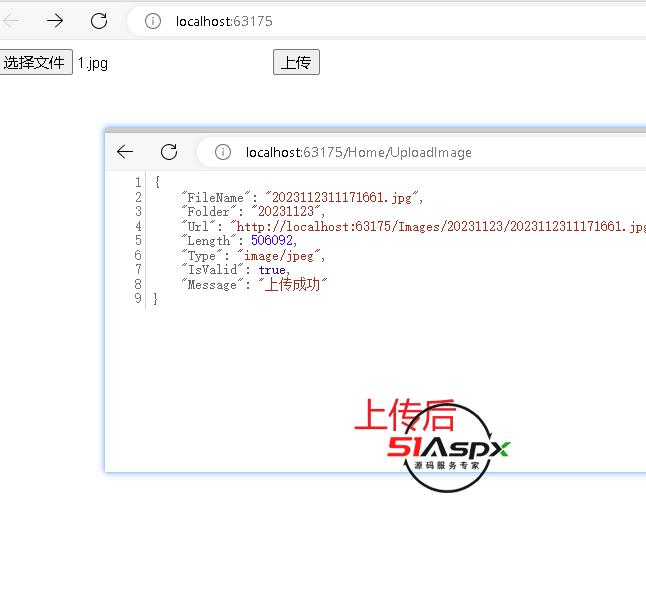The image size is (646, 595).
Task: Refresh the UploadImage result window
Action: 169,152
